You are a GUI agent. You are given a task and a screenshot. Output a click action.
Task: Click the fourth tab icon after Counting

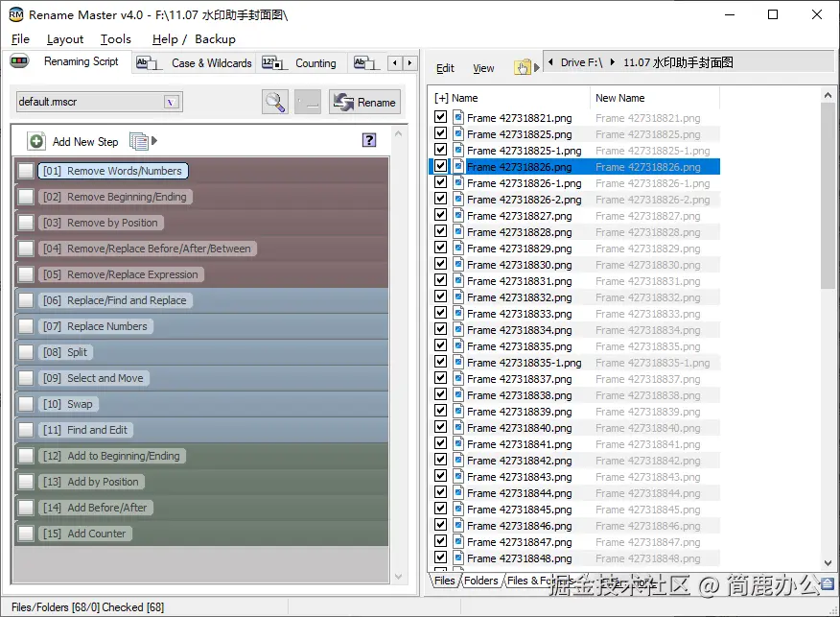pos(366,63)
